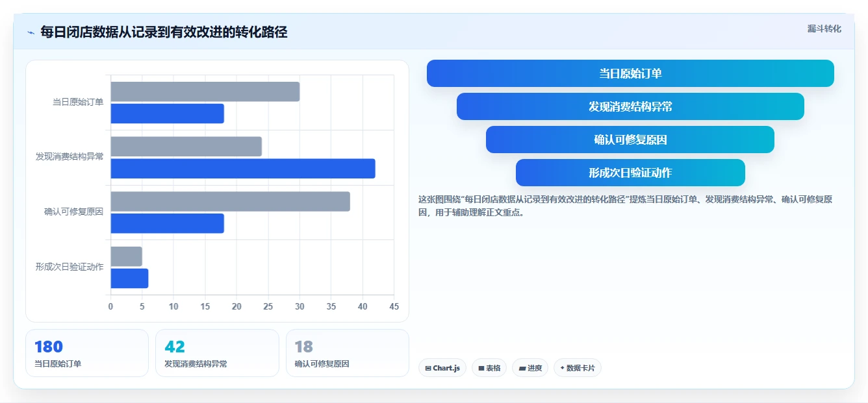Click the 当日原始订单 y-axis label

point(78,102)
